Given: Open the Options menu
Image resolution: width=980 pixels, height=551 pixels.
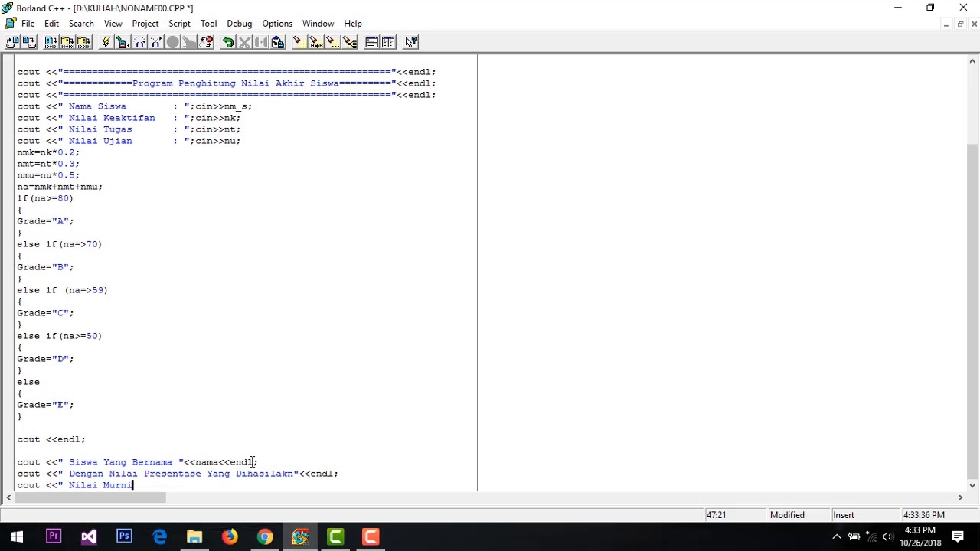Looking at the screenshot, I should coord(277,24).
